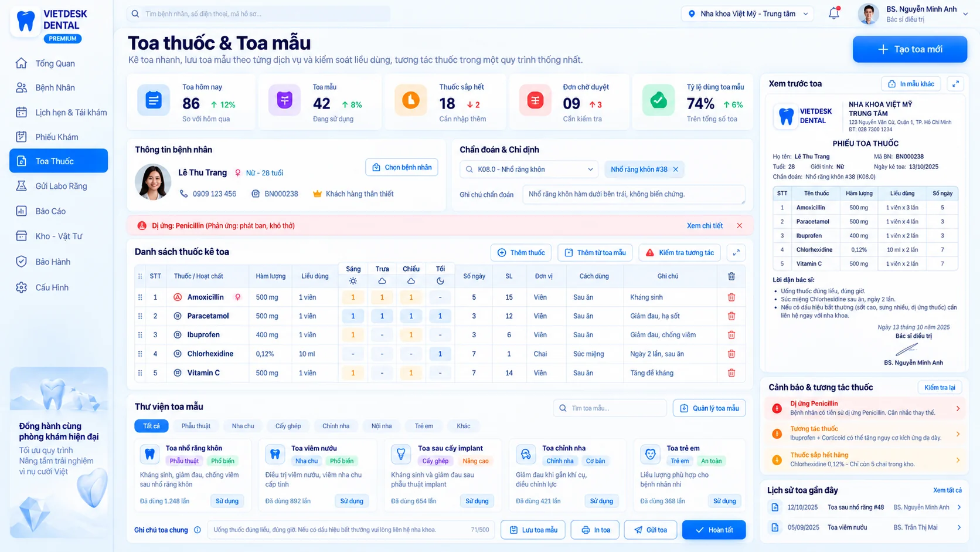The image size is (980, 552).
Task: Toggle Ibuprofen morning (Sáng) dose cell
Action: [x=353, y=335]
